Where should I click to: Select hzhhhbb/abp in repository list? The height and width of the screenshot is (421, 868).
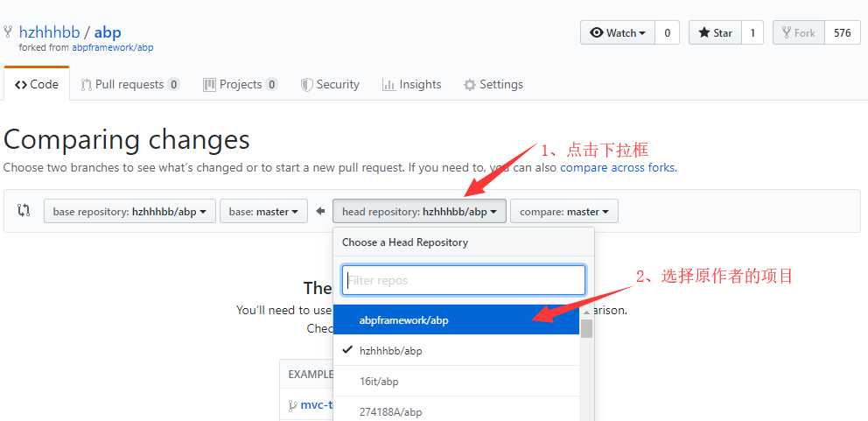pyautogui.click(x=456, y=350)
